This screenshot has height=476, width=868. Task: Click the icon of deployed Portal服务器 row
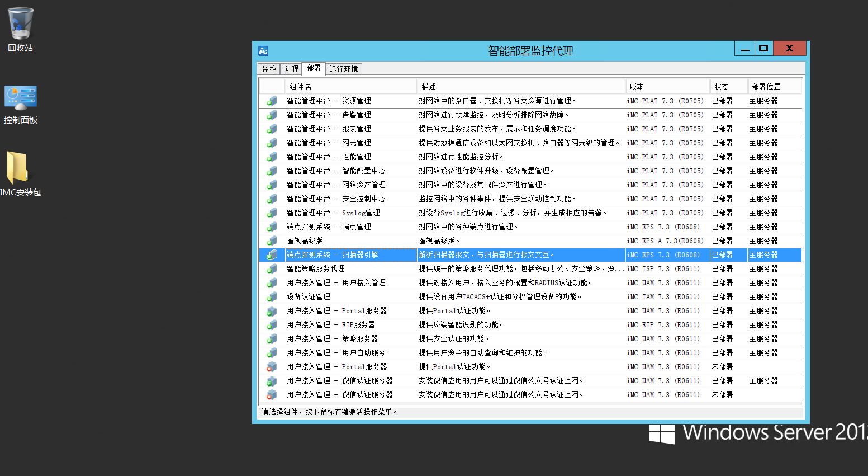[272, 311]
